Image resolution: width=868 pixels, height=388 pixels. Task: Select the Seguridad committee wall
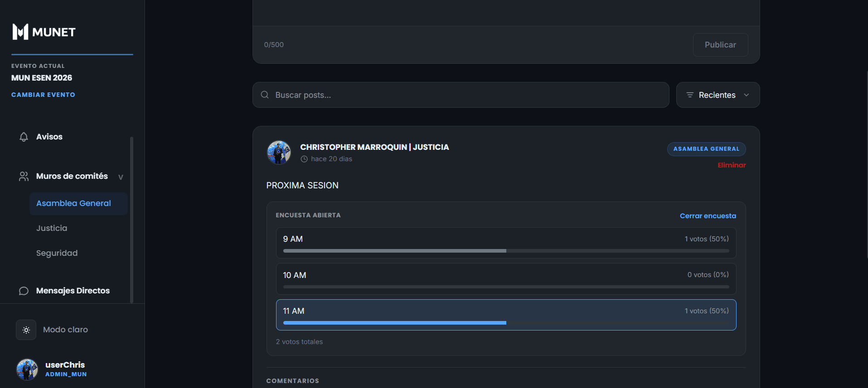point(57,253)
